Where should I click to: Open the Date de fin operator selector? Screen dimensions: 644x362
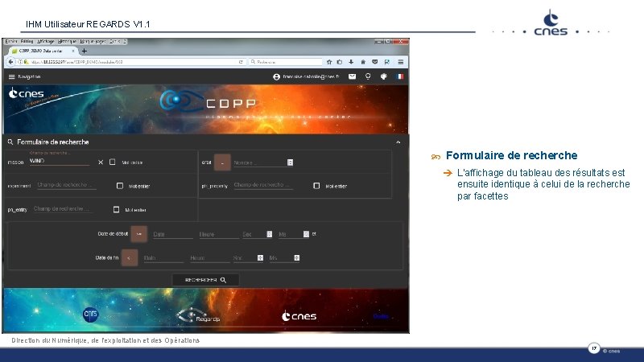pyautogui.click(x=130, y=257)
